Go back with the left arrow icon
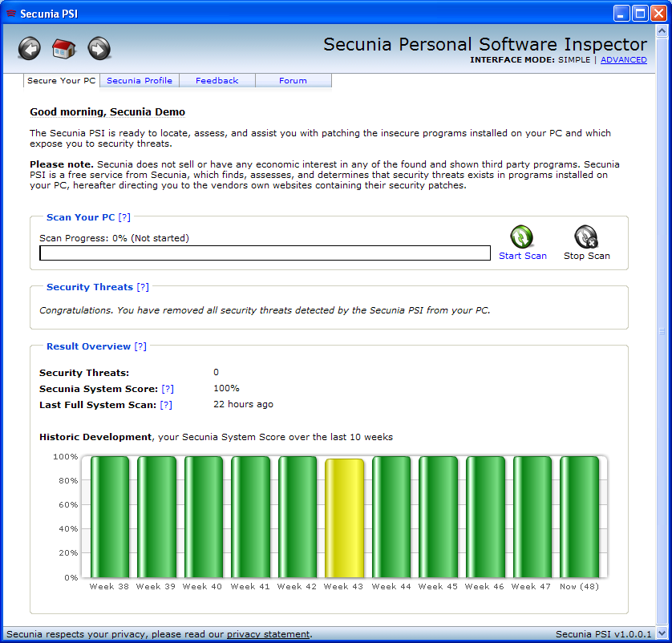Viewport: 672px width, 643px height. click(30, 48)
